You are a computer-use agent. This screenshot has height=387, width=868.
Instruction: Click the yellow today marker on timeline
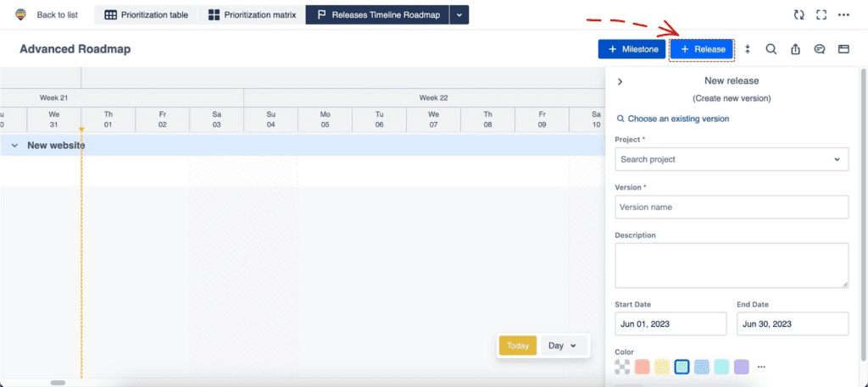click(81, 130)
